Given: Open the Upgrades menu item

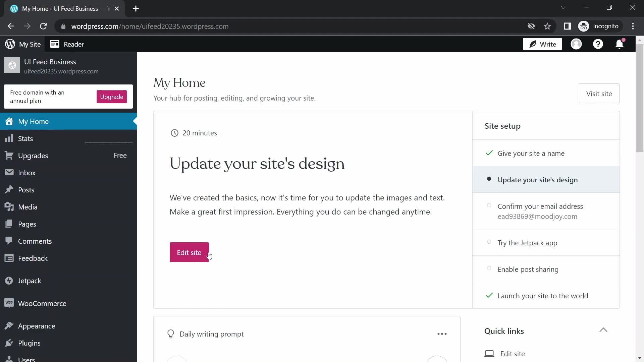Looking at the screenshot, I should [33, 156].
